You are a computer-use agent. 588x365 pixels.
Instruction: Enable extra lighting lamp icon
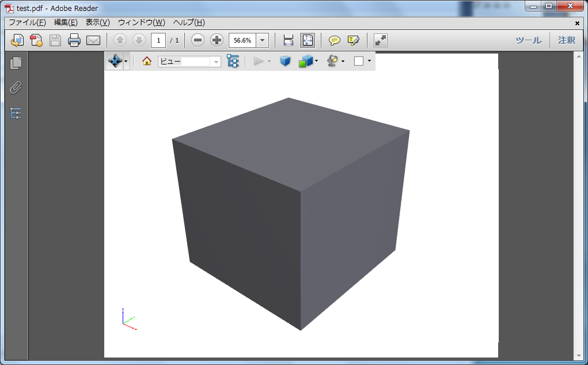pos(333,60)
